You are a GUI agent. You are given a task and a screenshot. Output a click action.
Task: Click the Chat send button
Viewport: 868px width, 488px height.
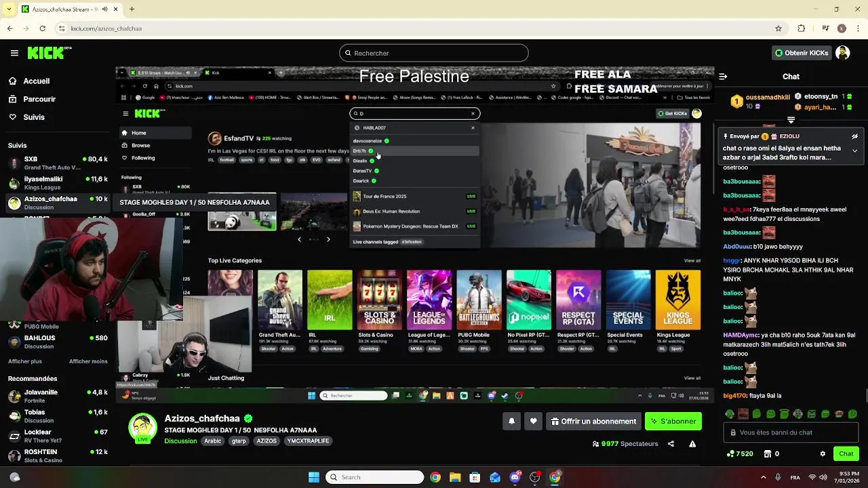pos(846,453)
